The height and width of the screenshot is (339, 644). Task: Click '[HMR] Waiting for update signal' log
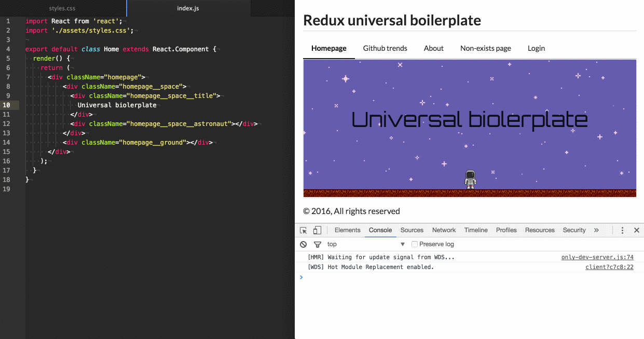click(x=381, y=257)
